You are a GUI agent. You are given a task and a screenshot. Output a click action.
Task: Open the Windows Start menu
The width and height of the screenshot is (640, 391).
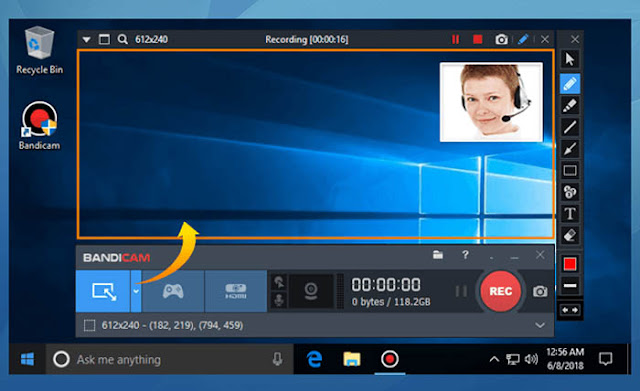(27, 360)
